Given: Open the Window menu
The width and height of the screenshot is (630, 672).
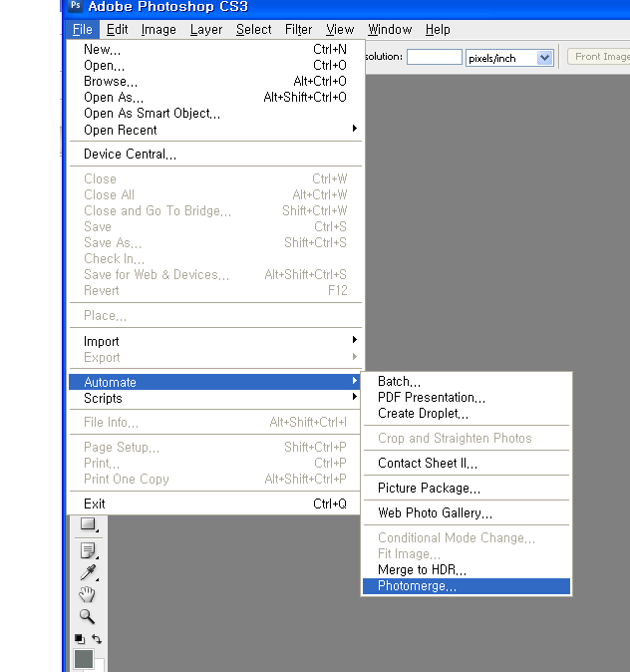Looking at the screenshot, I should click(390, 30).
